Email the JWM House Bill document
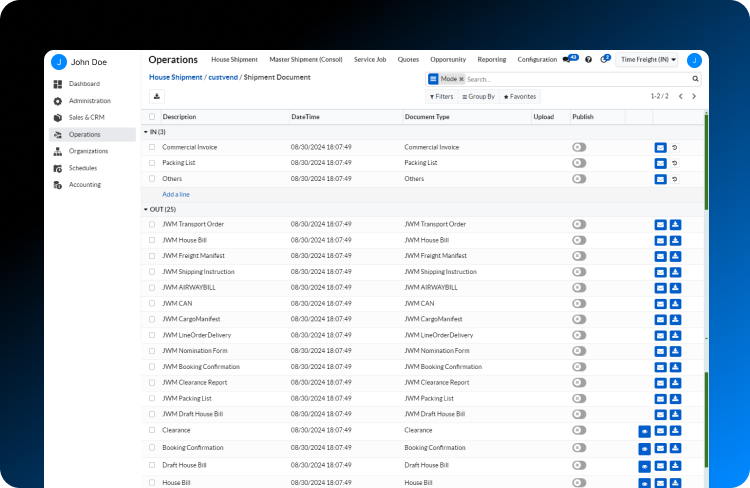Image resolution: width=750 pixels, height=488 pixels. (x=660, y=240)
